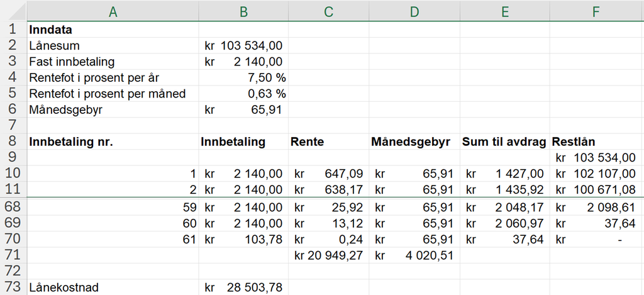This screenshot has height=295, width=644.
Task: Select the column D header
Action: tap(413, 11)
